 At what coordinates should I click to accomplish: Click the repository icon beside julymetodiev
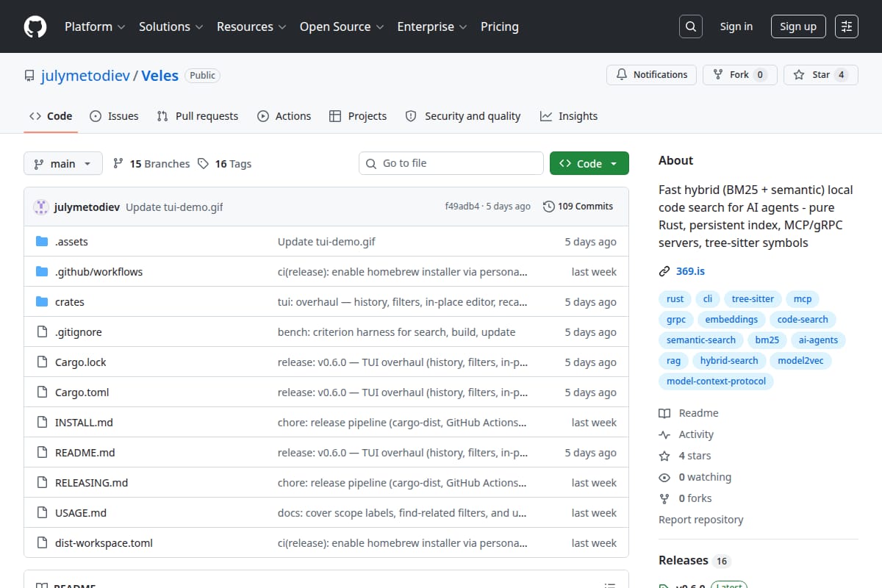coord(29,76)
